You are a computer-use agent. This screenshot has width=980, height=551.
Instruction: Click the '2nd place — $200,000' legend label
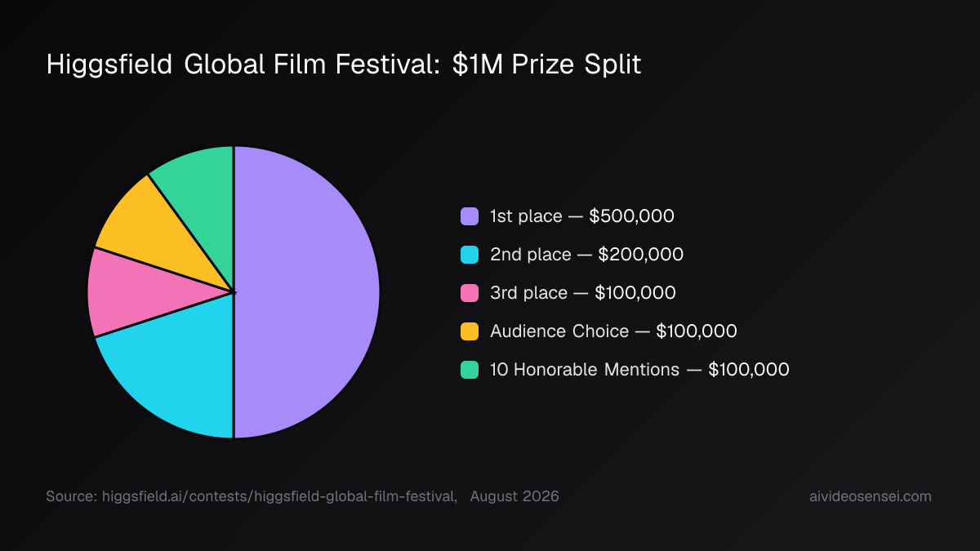coord(586,255)
